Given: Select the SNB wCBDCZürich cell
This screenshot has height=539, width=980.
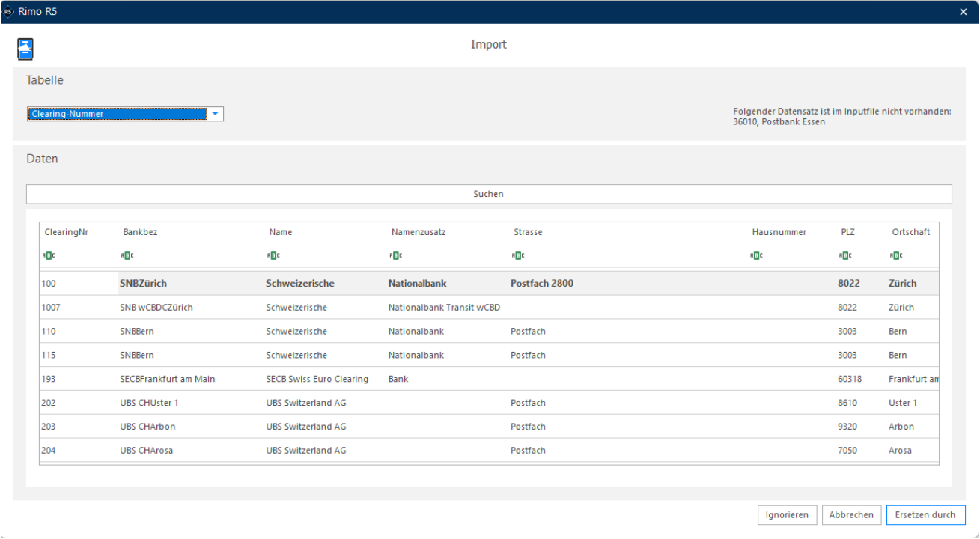Looking at the screenshot, I should click(156, 308).
